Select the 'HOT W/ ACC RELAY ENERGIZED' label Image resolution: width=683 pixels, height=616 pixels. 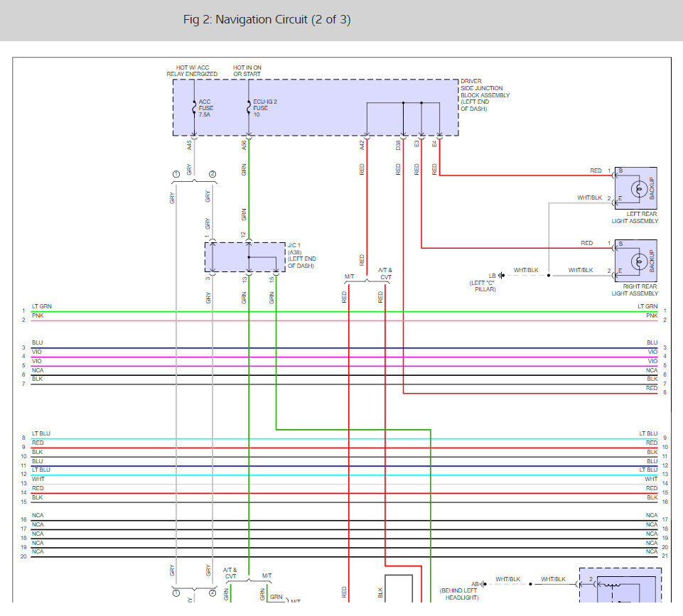click(x=192, y=71)
